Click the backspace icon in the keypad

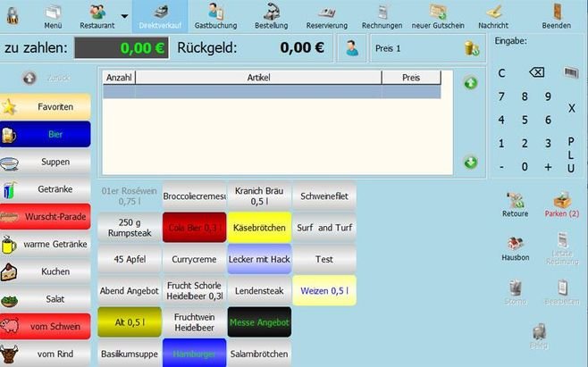click(x=537, y=72)
